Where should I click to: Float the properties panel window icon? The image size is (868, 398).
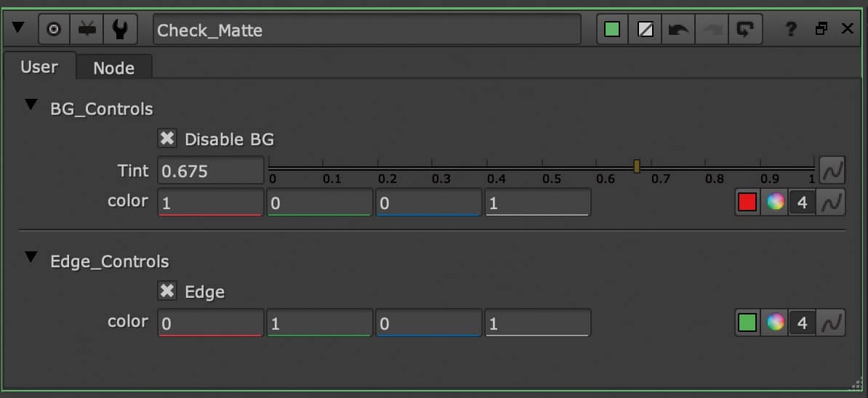click(822, 29)
